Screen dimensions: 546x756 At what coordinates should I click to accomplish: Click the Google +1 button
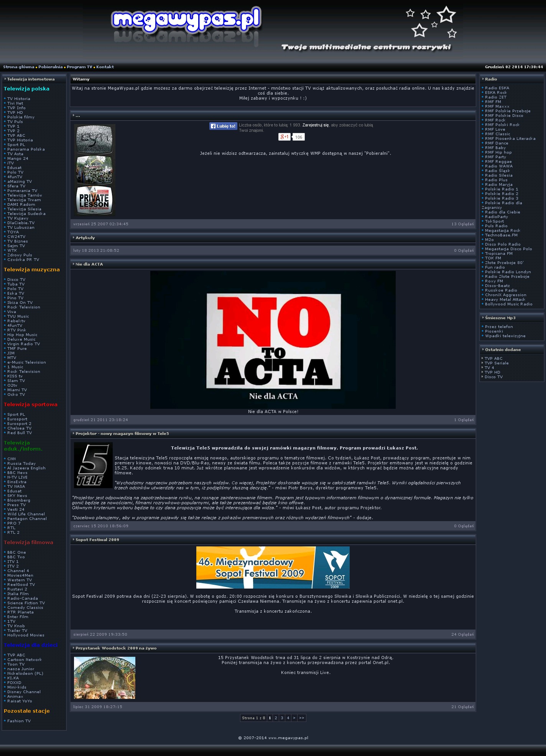(x=284, y=137)
